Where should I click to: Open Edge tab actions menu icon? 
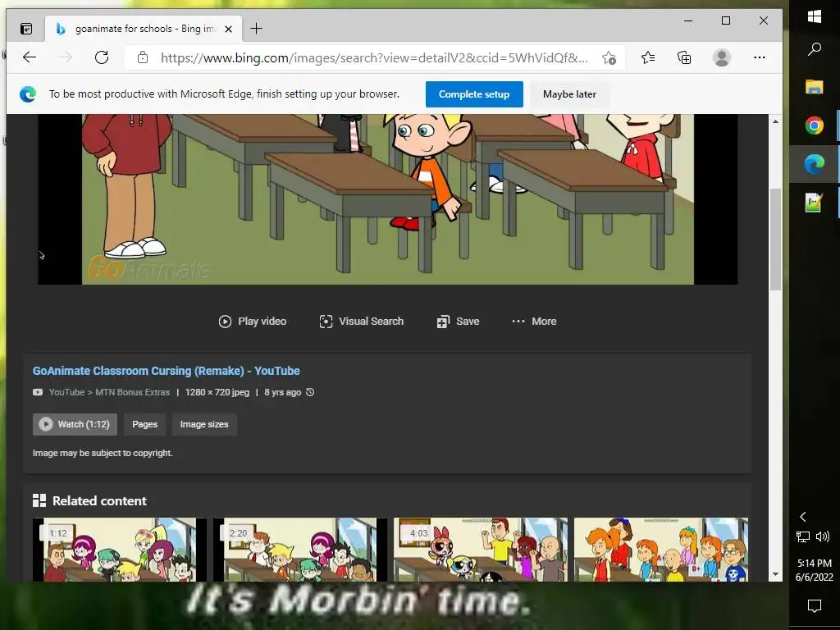[x=25, y=29]
